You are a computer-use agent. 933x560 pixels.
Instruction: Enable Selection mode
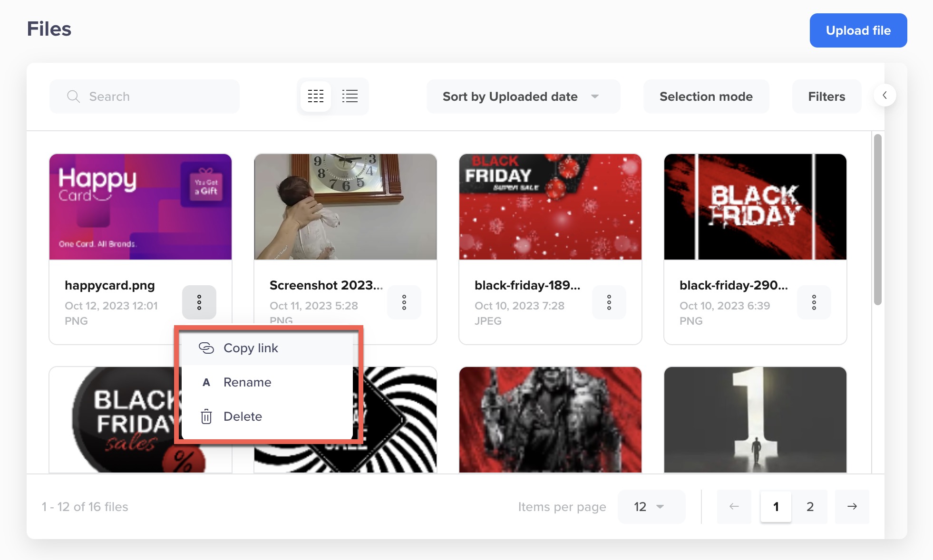pos(706,97)
